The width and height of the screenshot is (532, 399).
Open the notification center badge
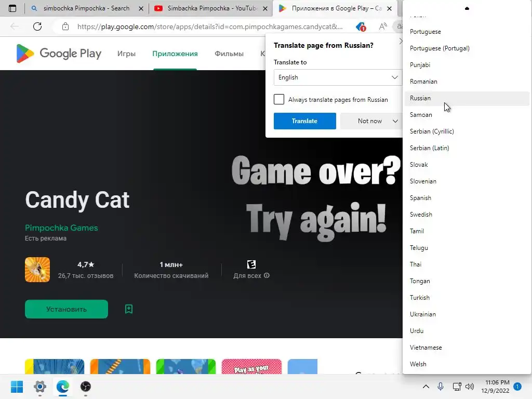517,387
